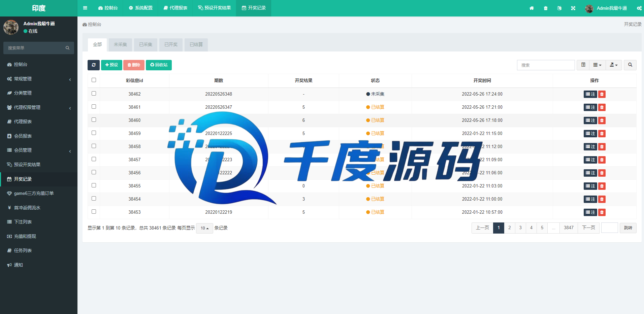The image size is (644, 314).
Task: Click language switch icon in top bar
Action: click(x=559, y=8)
